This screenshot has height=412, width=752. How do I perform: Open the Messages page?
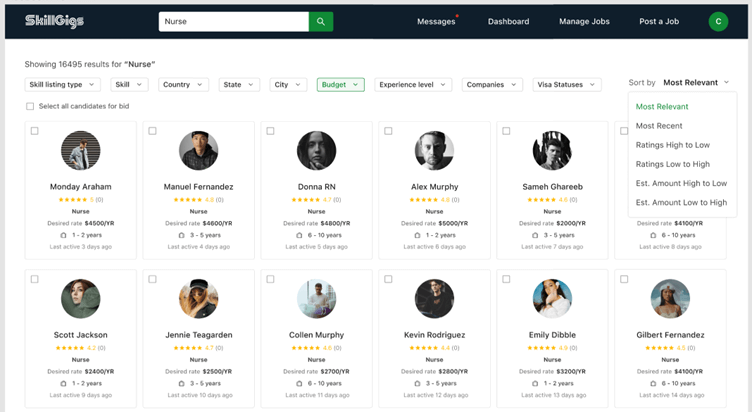(x=435, y=21)
